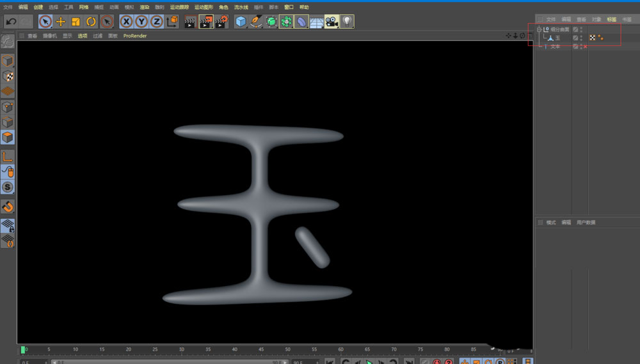Viewport: 640px width, 364px height.
Task: Open the 运动图形 menu
Action: point(204,7)
